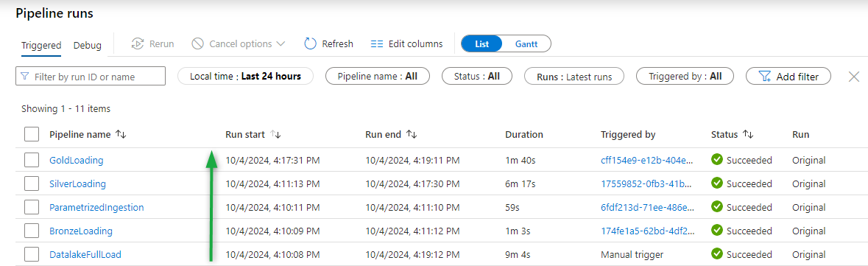Screen dimensions: 868x266
Task: Open trigger link 6fdf213d-71ee-486e
Action: [x=646, y=207]
